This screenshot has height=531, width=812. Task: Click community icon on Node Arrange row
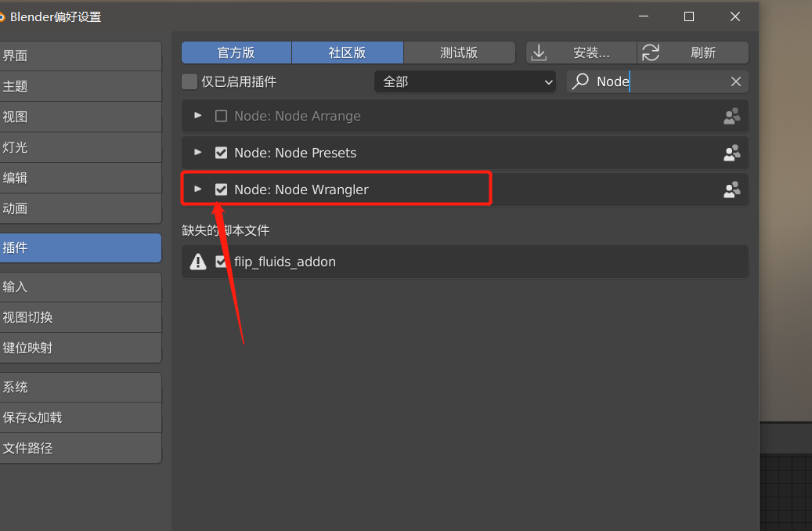coord(731,116)
